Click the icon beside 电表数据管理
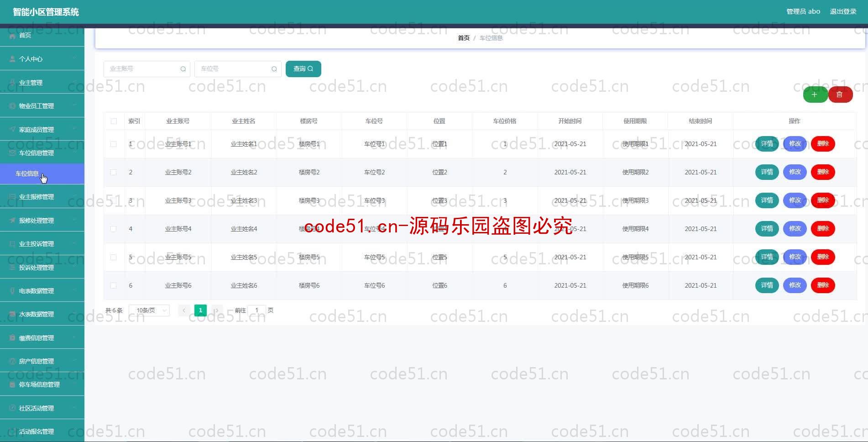 (x=12, y=291)
